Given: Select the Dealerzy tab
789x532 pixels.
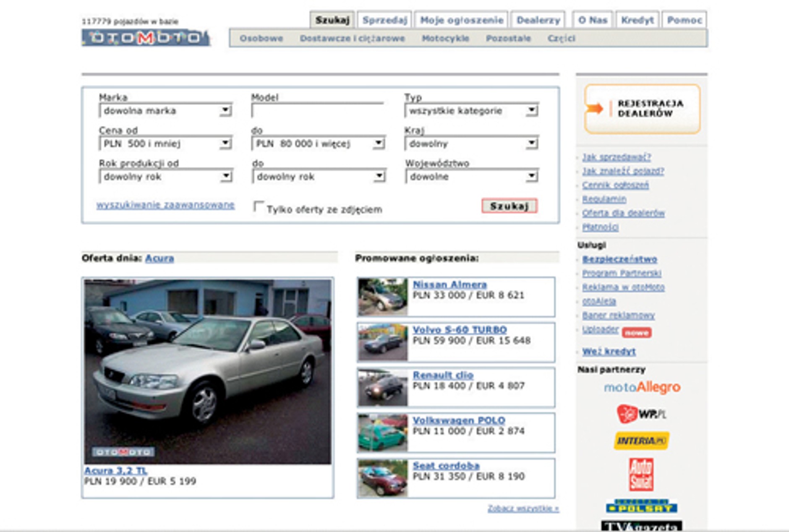Looking at the screenshot, I should [539, 19].
